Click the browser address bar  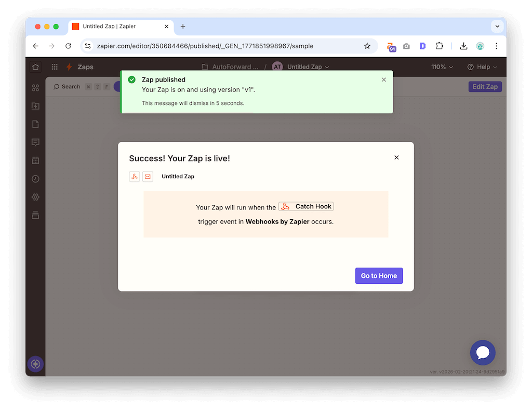[223, 46]
